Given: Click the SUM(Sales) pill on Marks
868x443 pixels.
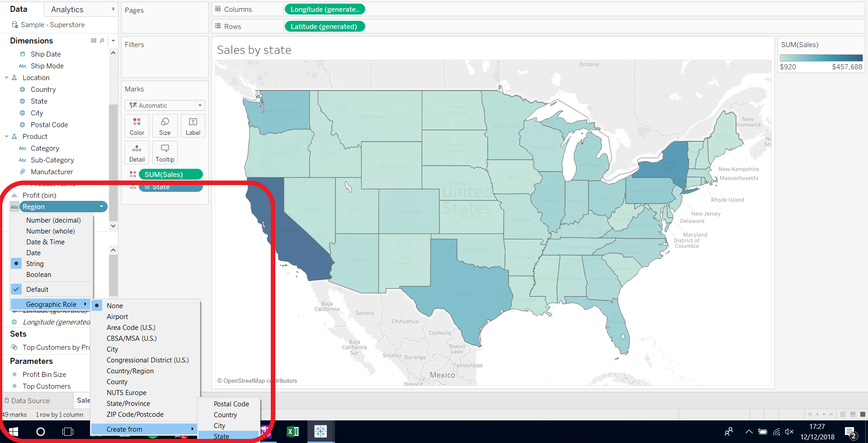Looking at the screenshot, I should point(170,174).
